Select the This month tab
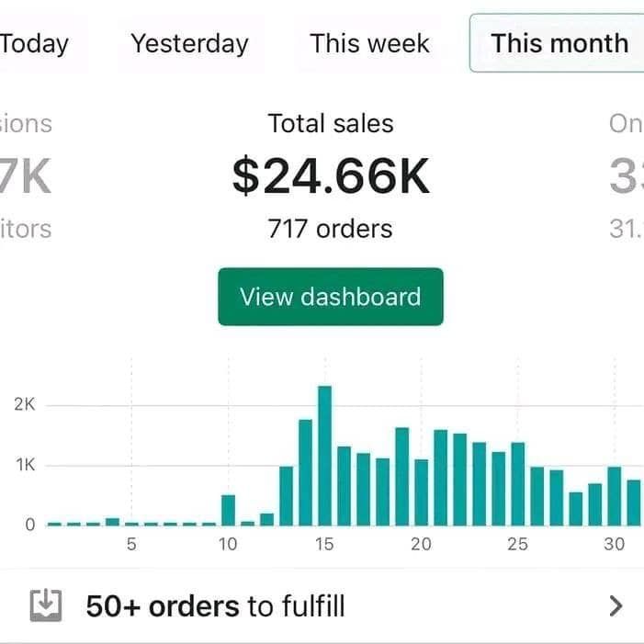 click(559, 43)
